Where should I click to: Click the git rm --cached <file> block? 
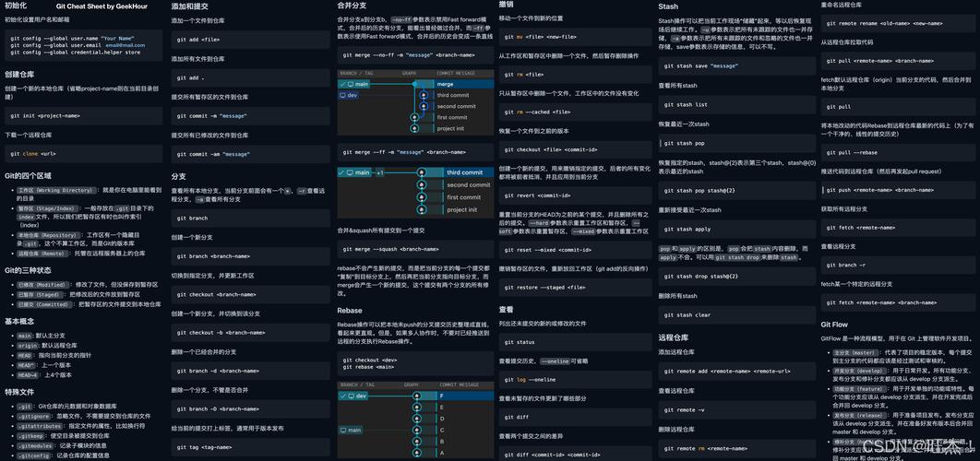point(575,112)
